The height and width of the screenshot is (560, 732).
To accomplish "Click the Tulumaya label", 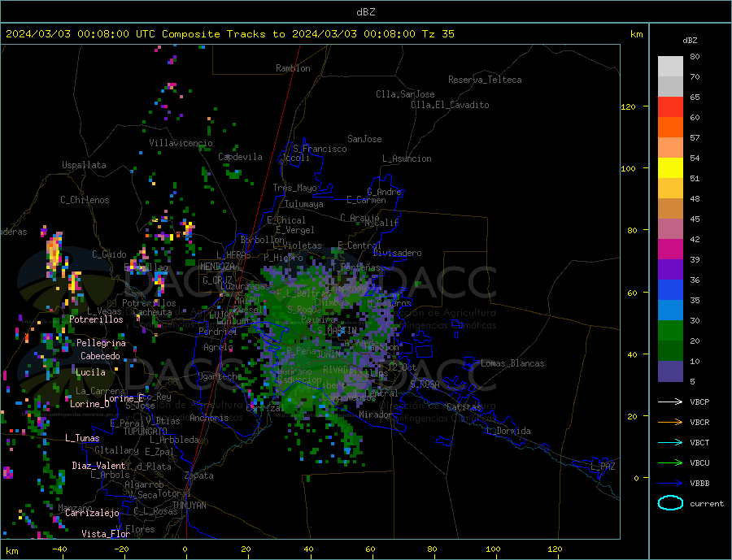I will pos(304,204).
